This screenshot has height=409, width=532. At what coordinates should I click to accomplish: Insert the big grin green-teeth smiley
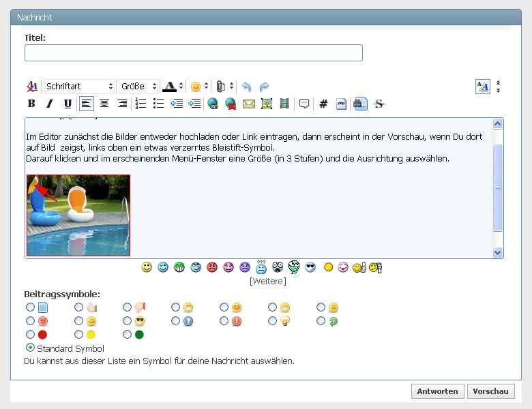(x=179, y=268)
